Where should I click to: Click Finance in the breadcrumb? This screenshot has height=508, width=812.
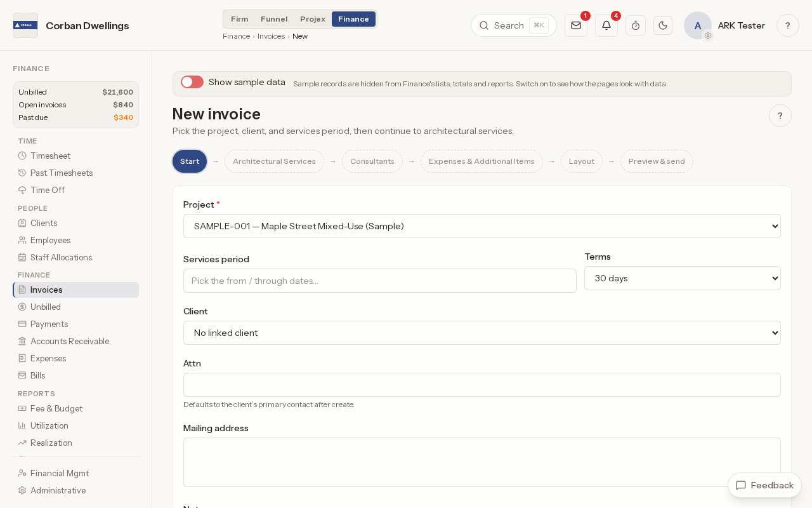[x=236, y=36]
